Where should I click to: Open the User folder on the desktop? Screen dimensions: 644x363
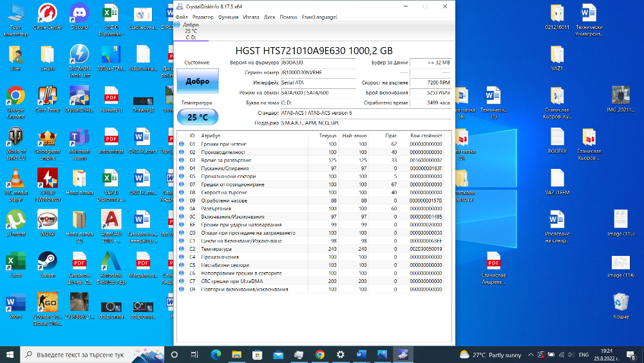pos(15,59)
